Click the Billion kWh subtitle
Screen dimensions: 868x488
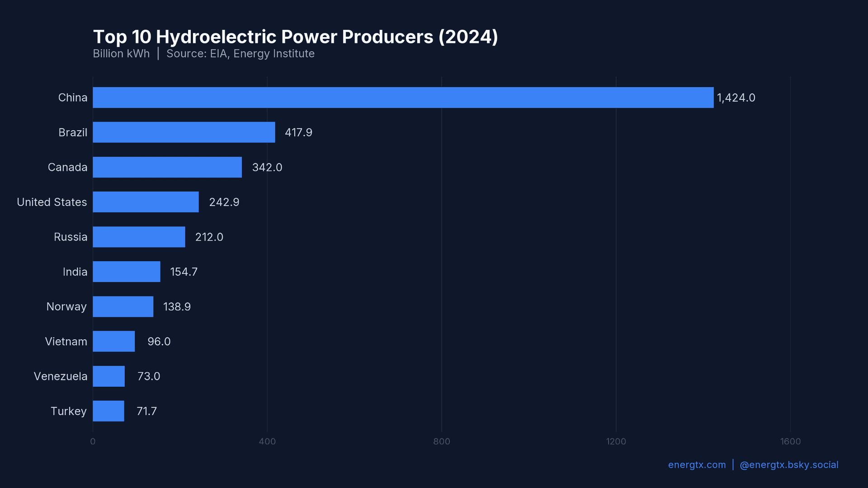[x=121, y=53]
